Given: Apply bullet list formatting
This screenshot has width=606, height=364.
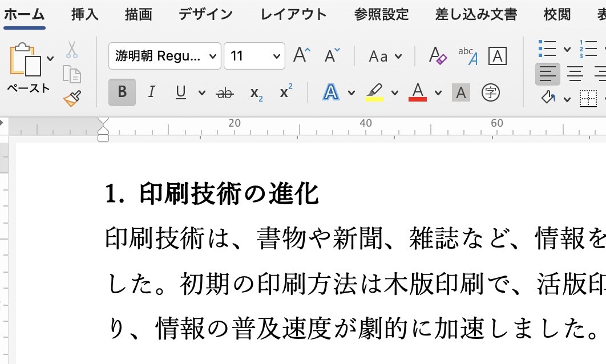Looking at the screenshot, I should coord(547,49).
